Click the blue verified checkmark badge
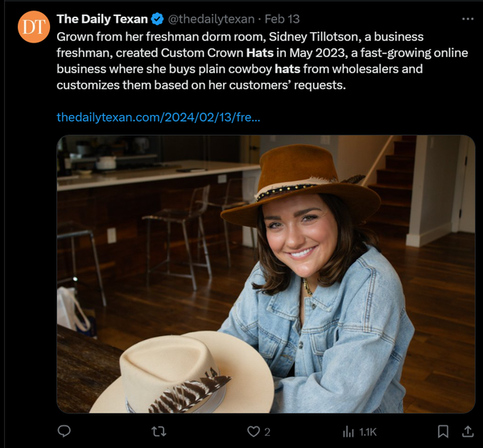 [157, 19]
